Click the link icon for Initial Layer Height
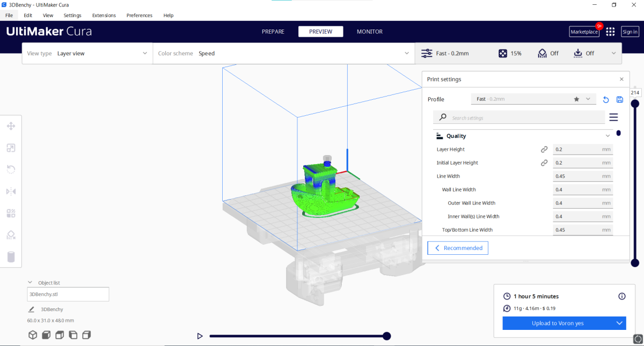 click(544, 163)
